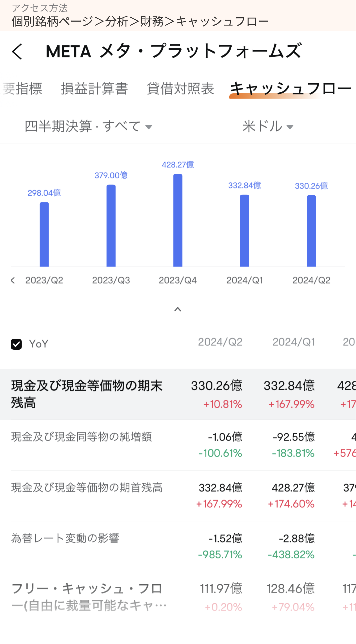Viewport: 356px width, 644px height.
Task: Toggle the YoY checkbox
Action: pyautogui.click(x=16, y=344)
